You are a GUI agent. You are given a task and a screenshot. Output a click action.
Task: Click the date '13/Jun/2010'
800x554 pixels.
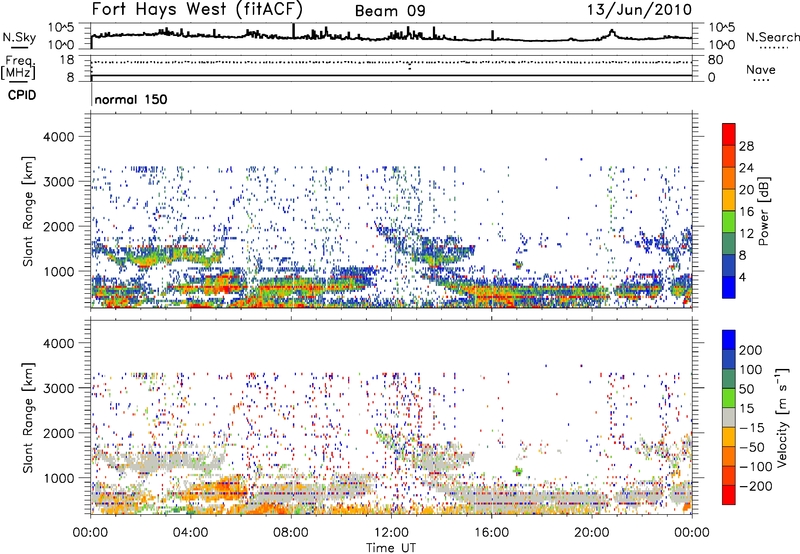coord(640,9)
